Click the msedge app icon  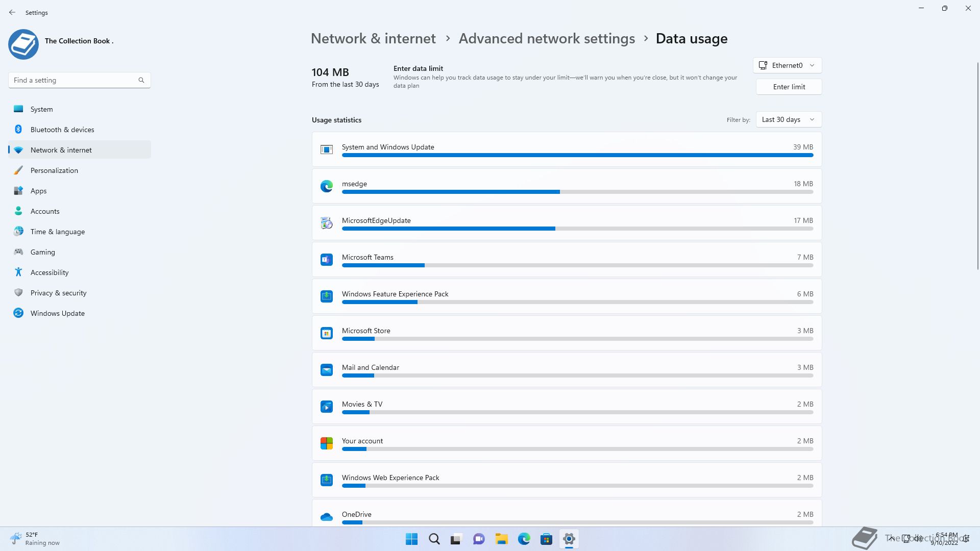tap(327, 186)
